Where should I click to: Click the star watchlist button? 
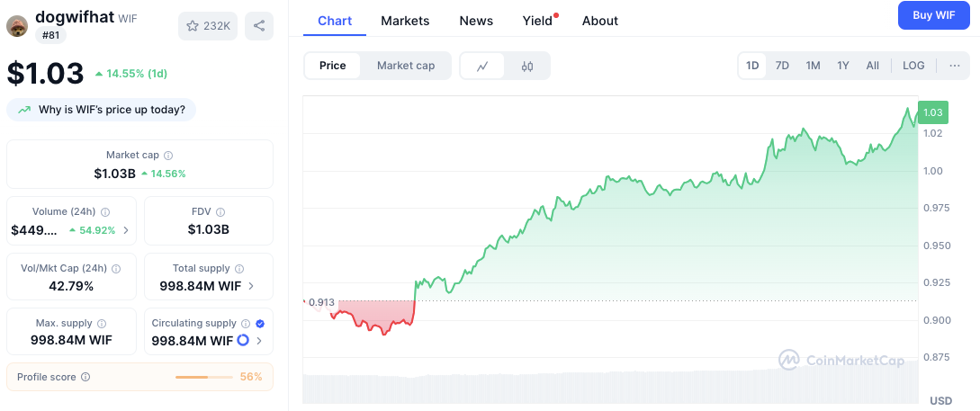coord(208,26)
